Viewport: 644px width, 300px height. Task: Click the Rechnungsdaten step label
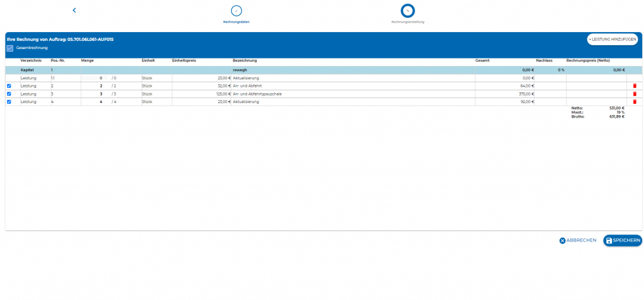(236, 22)
